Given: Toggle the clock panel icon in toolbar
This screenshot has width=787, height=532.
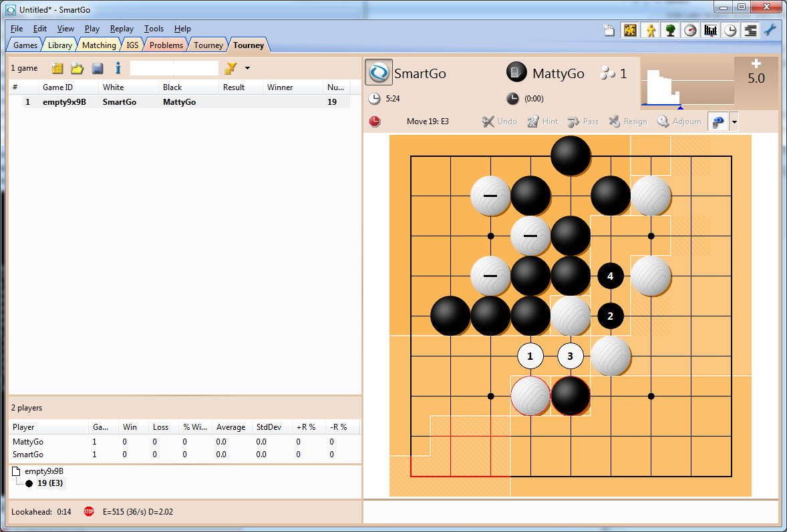Looking at the screenshot, I should [731, 30].
